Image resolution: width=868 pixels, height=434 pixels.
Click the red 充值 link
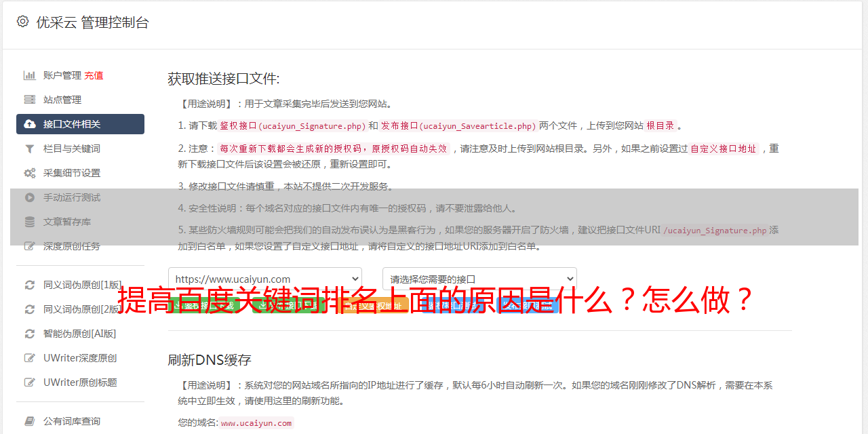pos(94,75)
